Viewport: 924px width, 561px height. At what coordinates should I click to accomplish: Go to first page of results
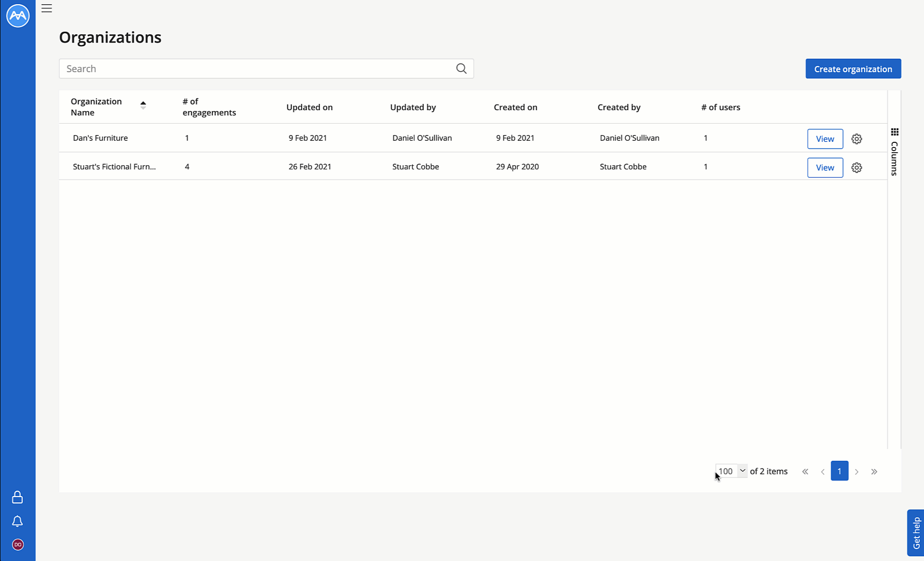pyautogui.click(x=805, y=472)
